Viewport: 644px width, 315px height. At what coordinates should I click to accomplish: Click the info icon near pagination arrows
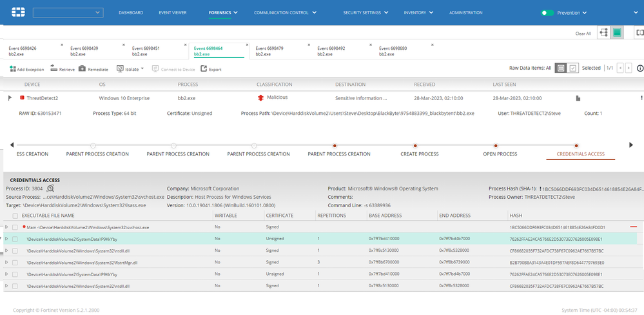[639, 68]
